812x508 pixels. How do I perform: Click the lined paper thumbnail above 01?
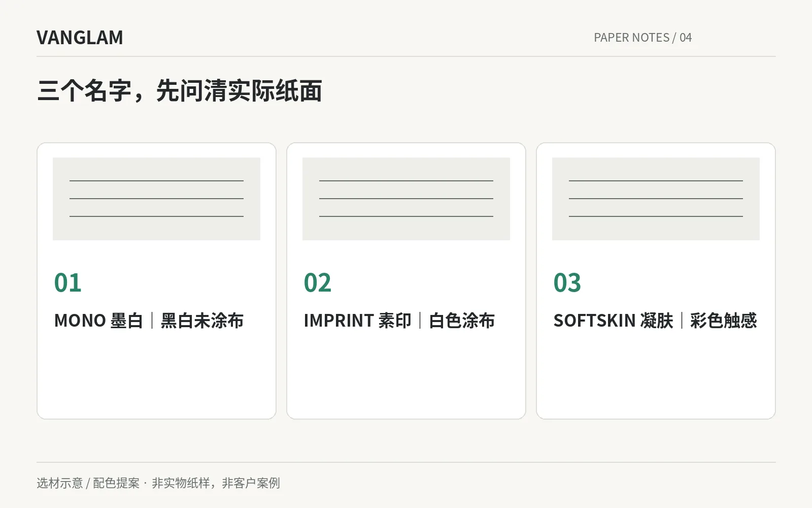point(156,199)
